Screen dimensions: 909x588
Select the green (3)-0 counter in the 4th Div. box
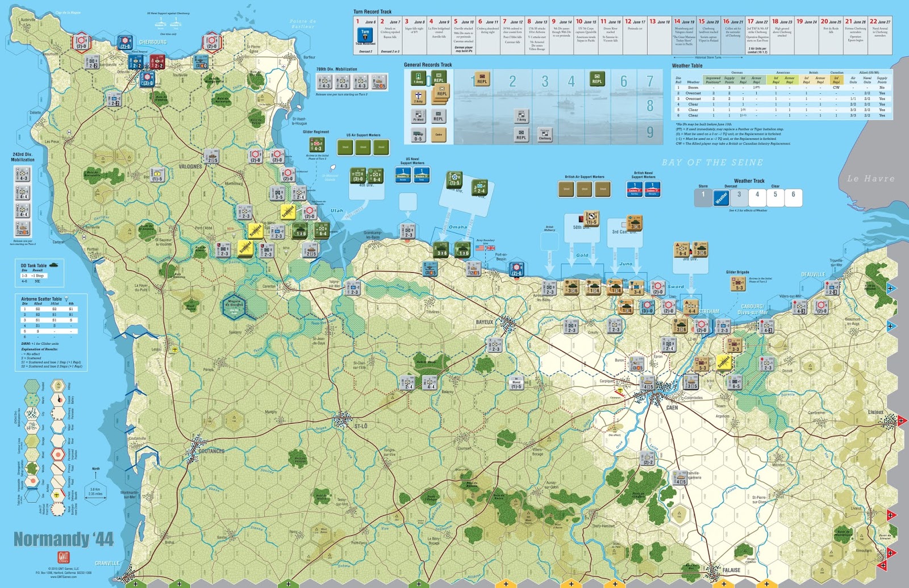coord(358,176)
